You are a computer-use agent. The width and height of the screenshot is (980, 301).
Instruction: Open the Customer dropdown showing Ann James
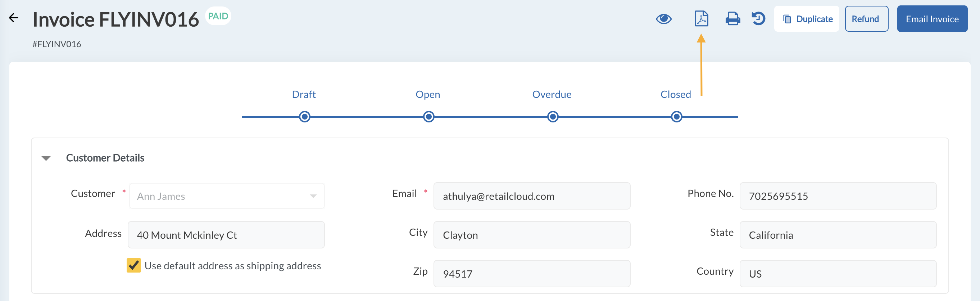click(227, 196)
